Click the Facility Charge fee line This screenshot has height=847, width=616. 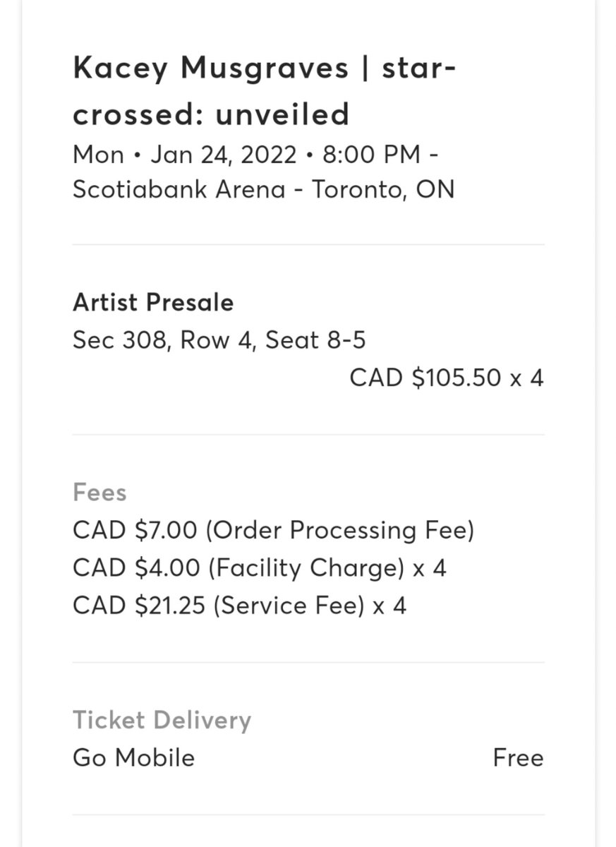pyautogui.click(x=259, y=568)
